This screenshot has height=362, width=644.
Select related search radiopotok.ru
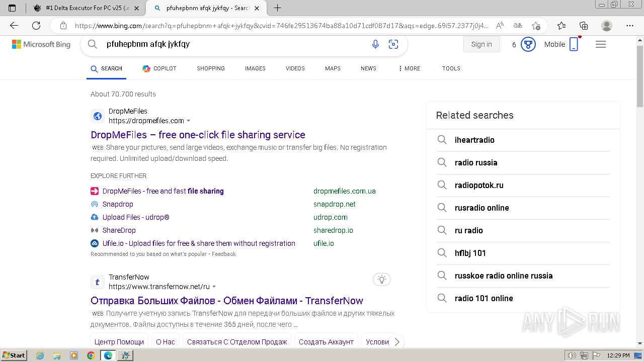(x=523, y=185)
